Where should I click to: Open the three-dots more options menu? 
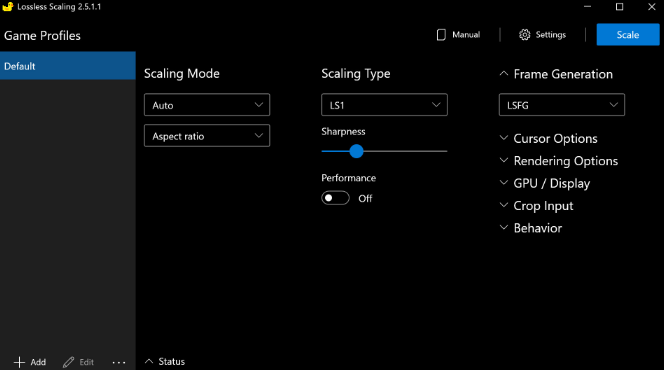(x=119, y=362)
